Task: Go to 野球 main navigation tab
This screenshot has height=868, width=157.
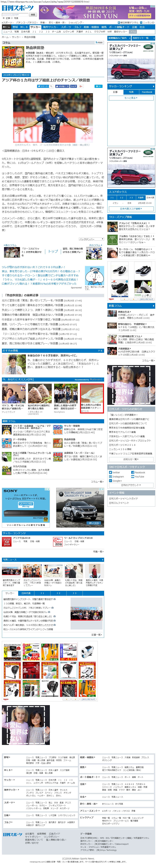Action: pyautogui.click(x=15, y=27)
